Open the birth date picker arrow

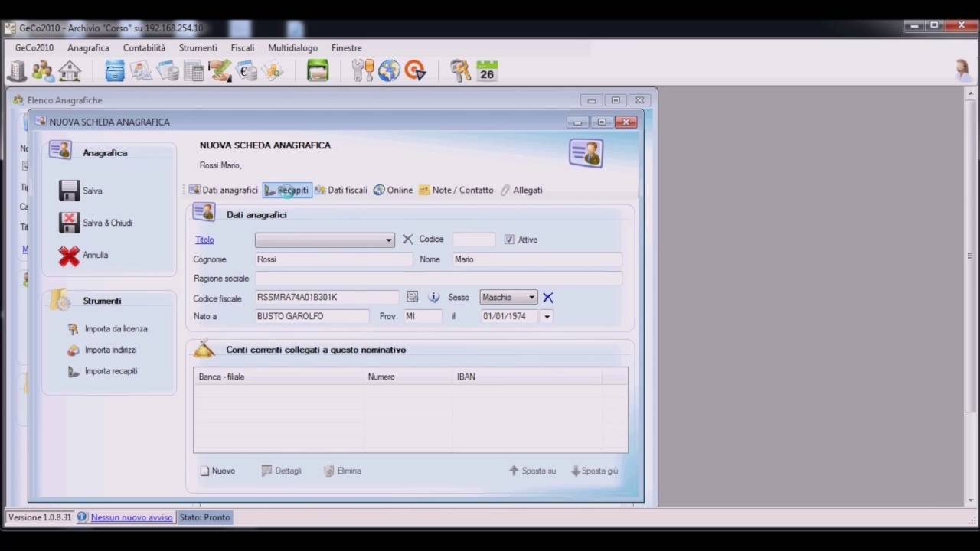click(x=547, y=316)
